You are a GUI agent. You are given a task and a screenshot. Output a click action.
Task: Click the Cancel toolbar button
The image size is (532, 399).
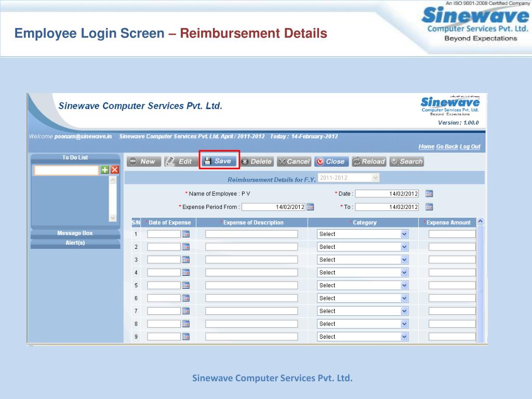(x=294, y=162)
